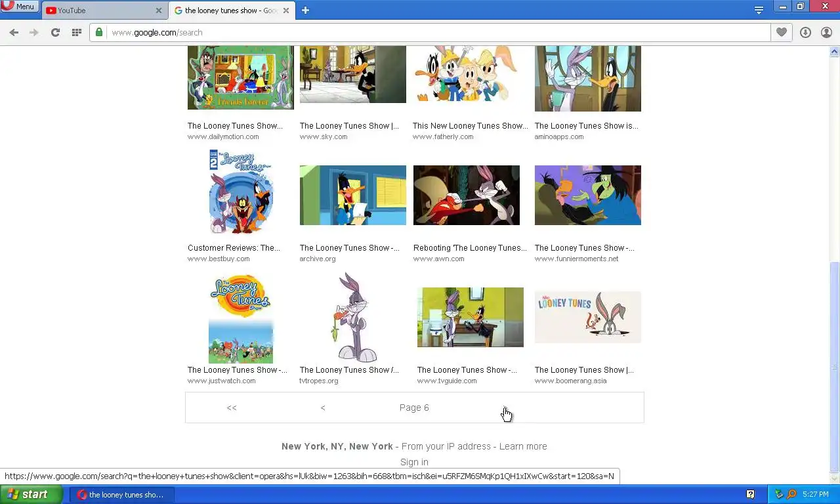
Task: Click the Page 6 label
Action: click(x=414, y=408)
